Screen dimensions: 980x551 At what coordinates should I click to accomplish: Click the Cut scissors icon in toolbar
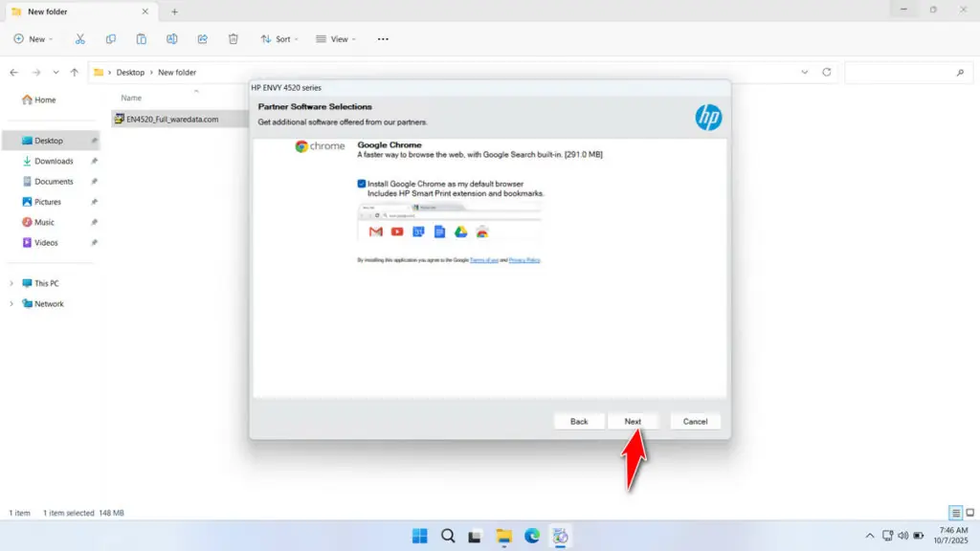[x=80, y=39]
